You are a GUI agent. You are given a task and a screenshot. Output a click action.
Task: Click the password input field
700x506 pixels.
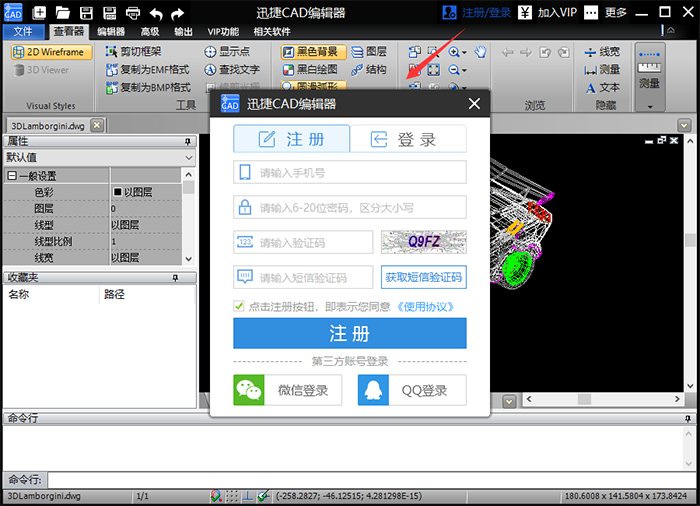click(x=350, y=207)
